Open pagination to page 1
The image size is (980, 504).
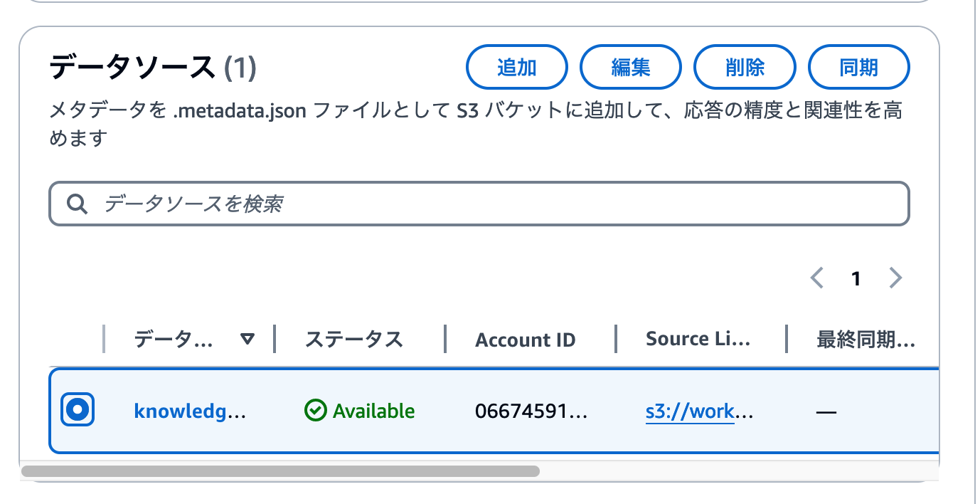click(856, 278)
